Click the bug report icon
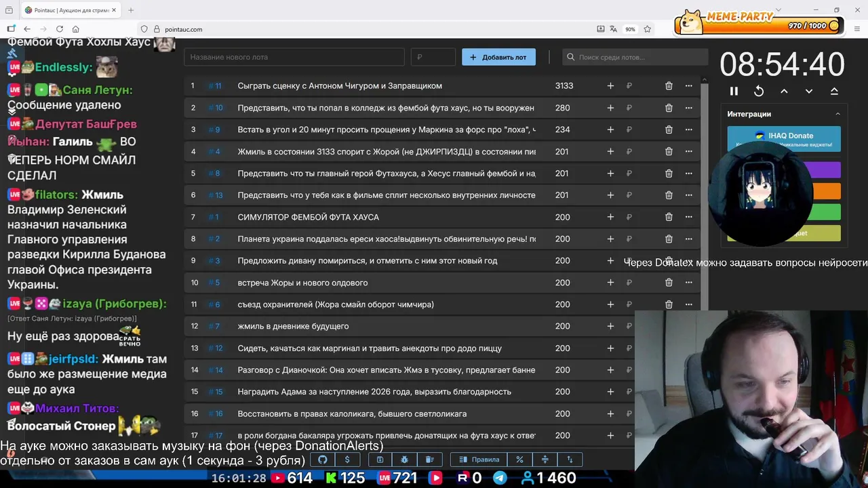 tap(405, 460)
